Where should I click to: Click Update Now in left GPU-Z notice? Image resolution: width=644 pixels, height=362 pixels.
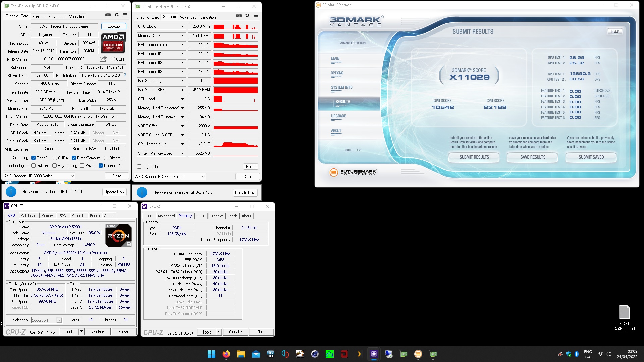pos(114,192)
